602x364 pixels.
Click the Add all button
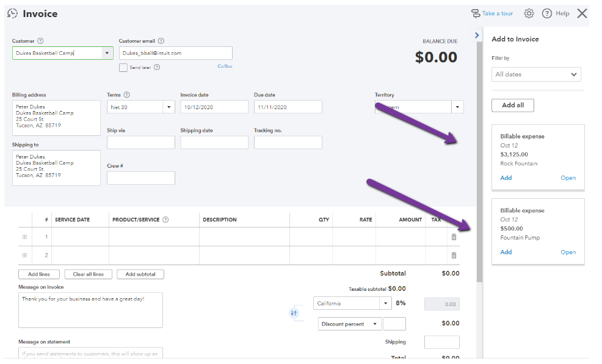tap(512, 105)
